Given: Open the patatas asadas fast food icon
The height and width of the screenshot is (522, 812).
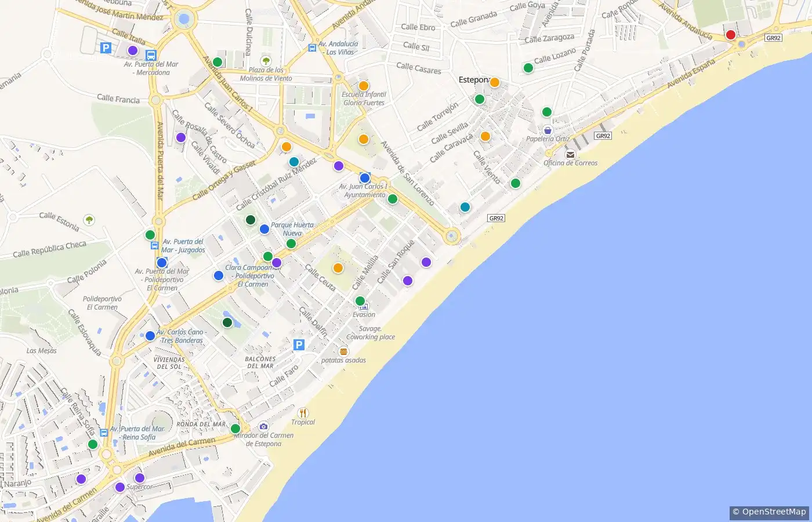Looking at the screenshot, I should coord(343,351).
